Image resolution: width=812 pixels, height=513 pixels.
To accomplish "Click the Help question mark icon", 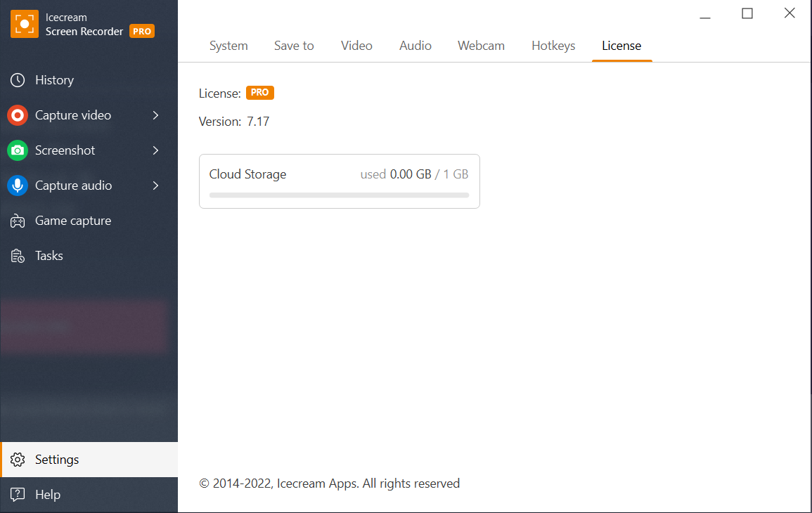I will tap(18, 495).
